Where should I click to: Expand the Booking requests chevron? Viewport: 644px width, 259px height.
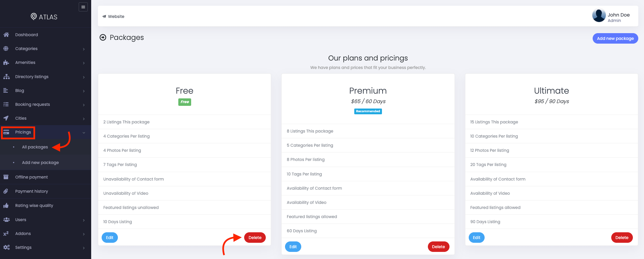pyautogui.click(x=84, y=105)
